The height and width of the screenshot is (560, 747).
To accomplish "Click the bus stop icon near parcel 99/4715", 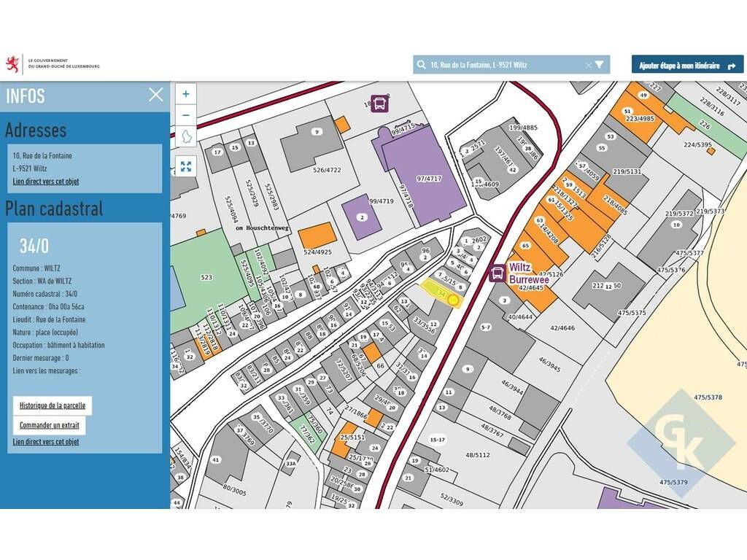I will 379,104.
